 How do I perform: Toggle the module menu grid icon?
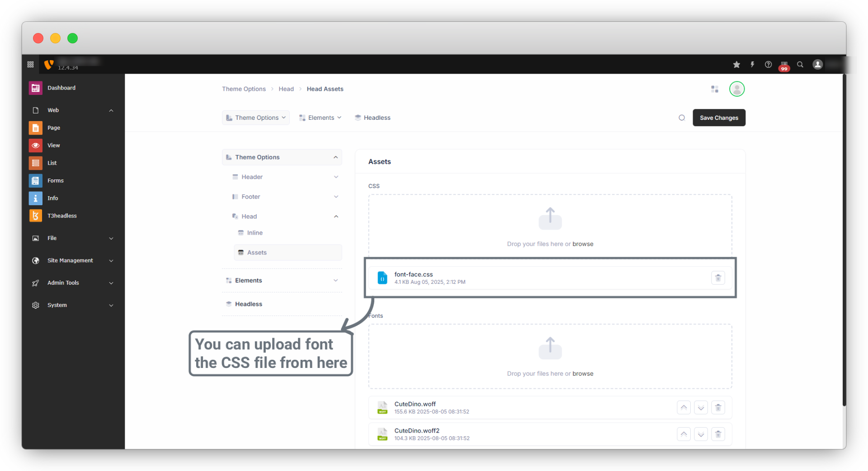[31, 65]
